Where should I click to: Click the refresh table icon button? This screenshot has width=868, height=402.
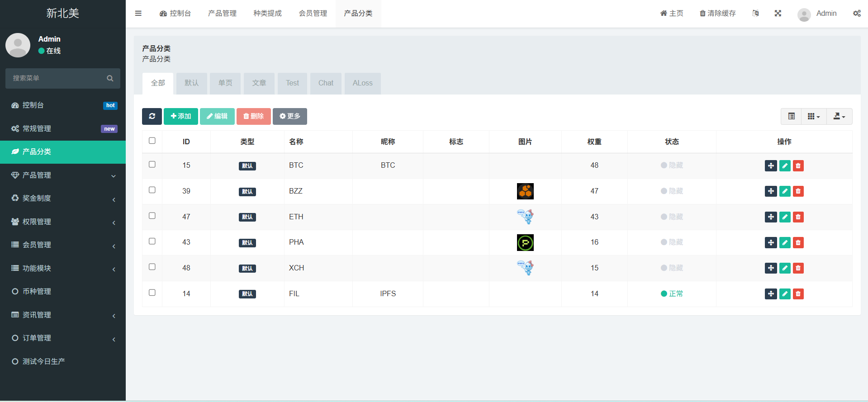(x=152, y=116)
